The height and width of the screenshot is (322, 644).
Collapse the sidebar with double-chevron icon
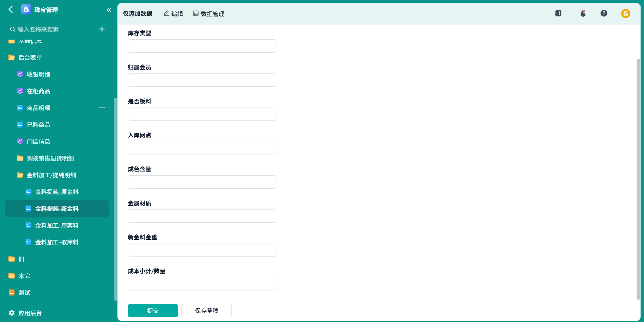109,10
